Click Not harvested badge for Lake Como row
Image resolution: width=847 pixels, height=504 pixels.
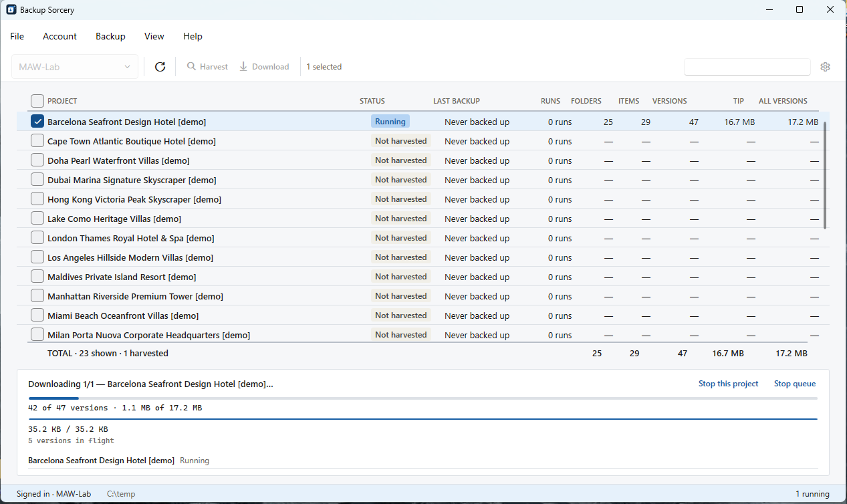point(400,219)
